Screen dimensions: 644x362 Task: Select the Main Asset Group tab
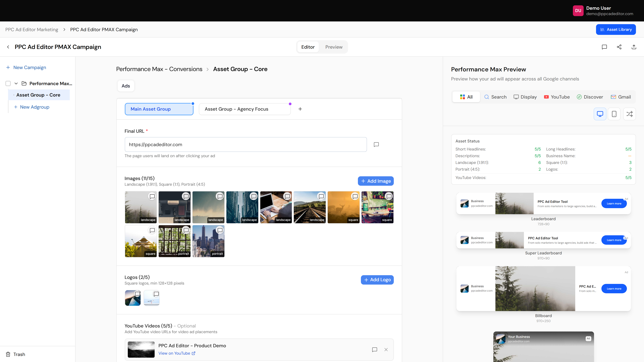pos(159,109)
